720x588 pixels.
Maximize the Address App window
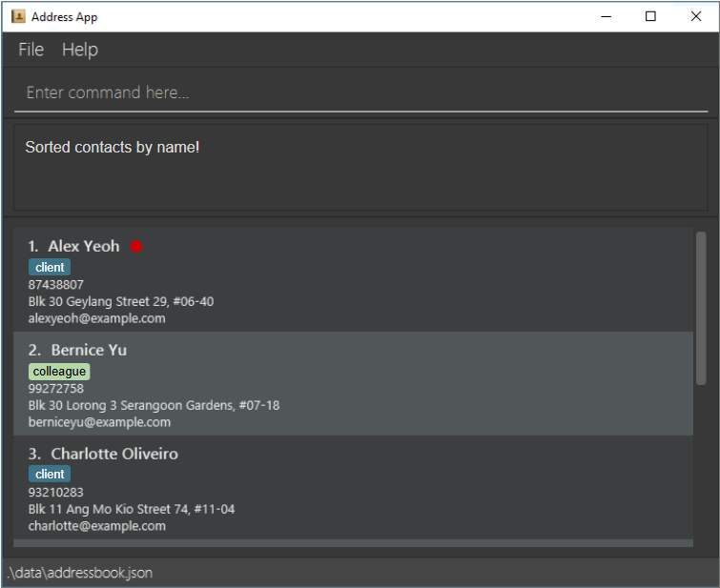[x=650, y=16]
